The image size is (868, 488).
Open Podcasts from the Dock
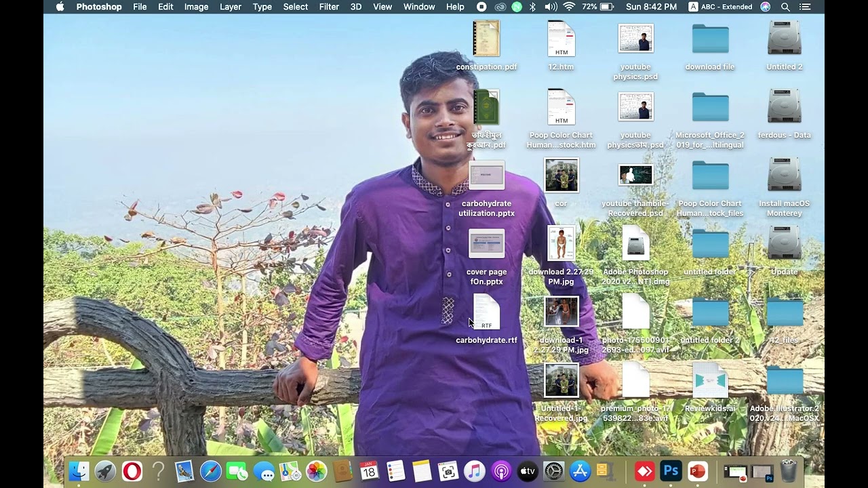point(500,471)
